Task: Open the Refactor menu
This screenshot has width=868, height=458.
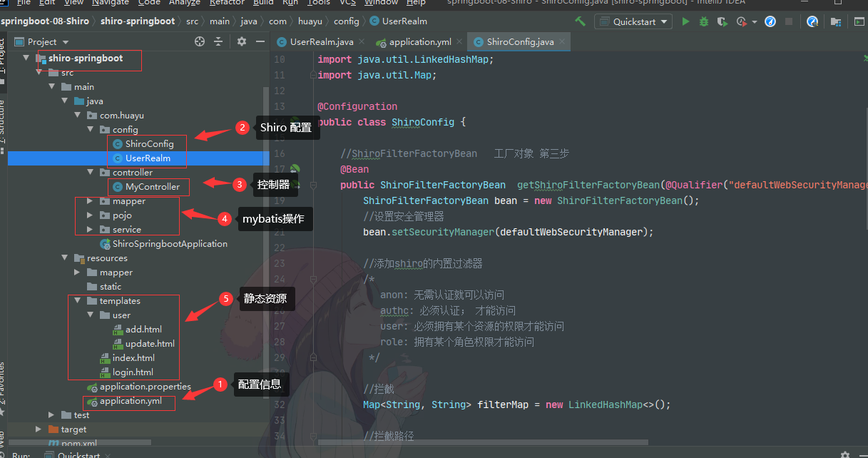Action: pyautogui.click(x=226, y=3)
